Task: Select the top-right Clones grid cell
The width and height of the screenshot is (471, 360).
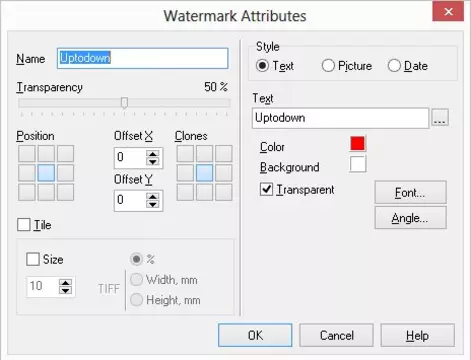Action: pos(224,154)
